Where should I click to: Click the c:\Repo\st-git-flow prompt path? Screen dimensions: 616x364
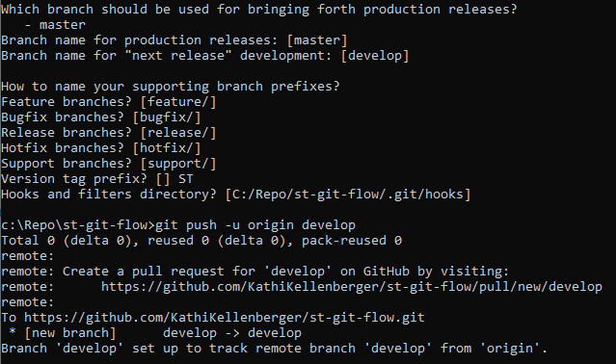coord(74,225)
